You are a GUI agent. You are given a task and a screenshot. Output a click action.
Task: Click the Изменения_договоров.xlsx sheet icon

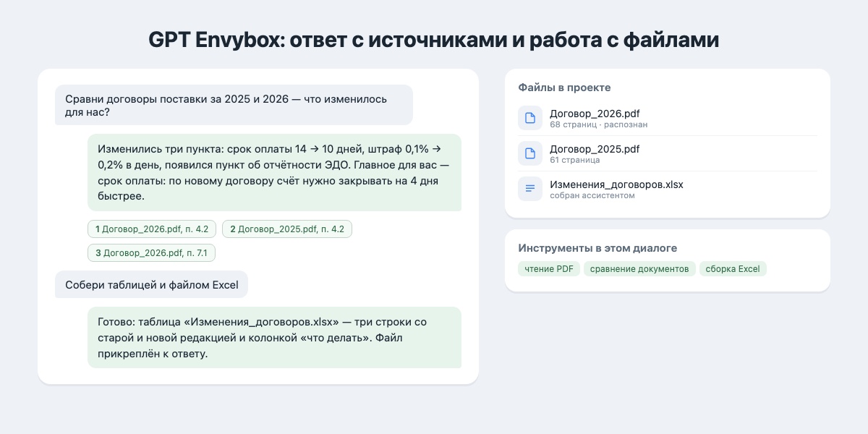(530, 189)
